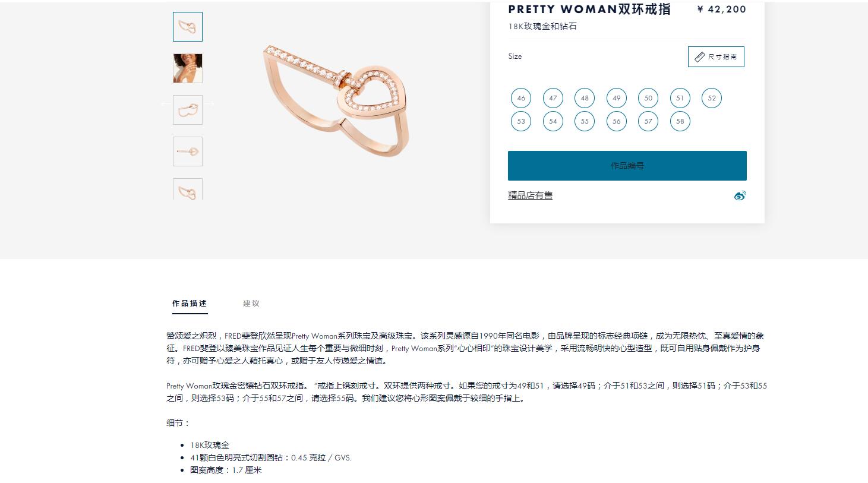Pick size 53 option
Screen dimensions: 868x483
tap(521, 121)
